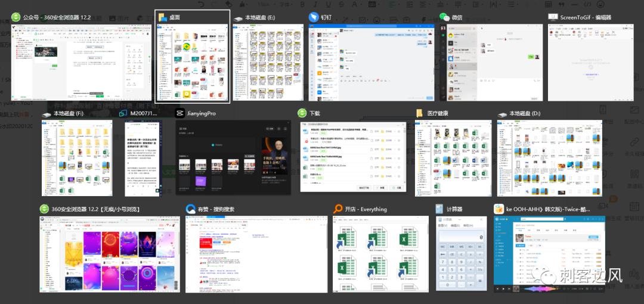The width and height of the screenshot is (644, 304).
Task: Click the drive icon for 本地磁盘 (E:)
Action: click(238, 18)
